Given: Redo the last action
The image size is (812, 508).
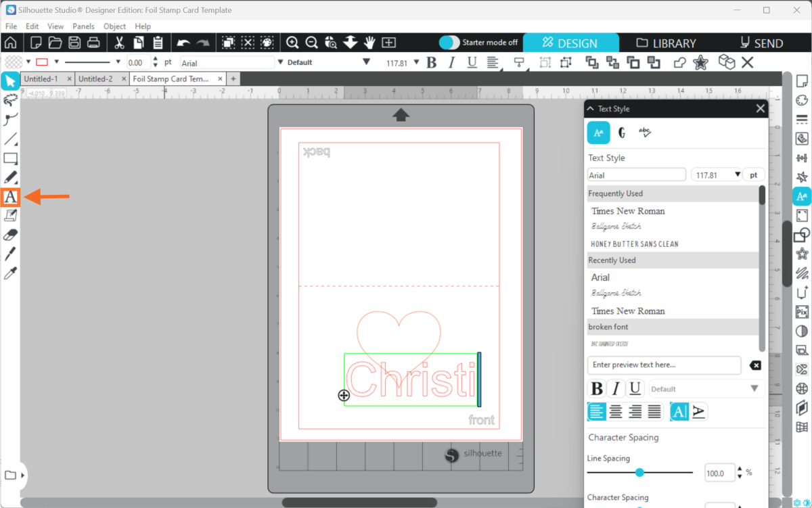Looking at the screenshot, I should 202,43.
